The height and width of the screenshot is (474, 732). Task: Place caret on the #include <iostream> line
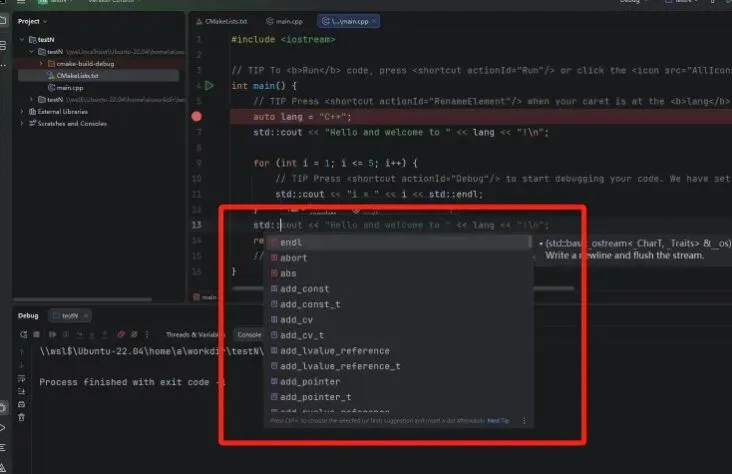click(283, 40)
